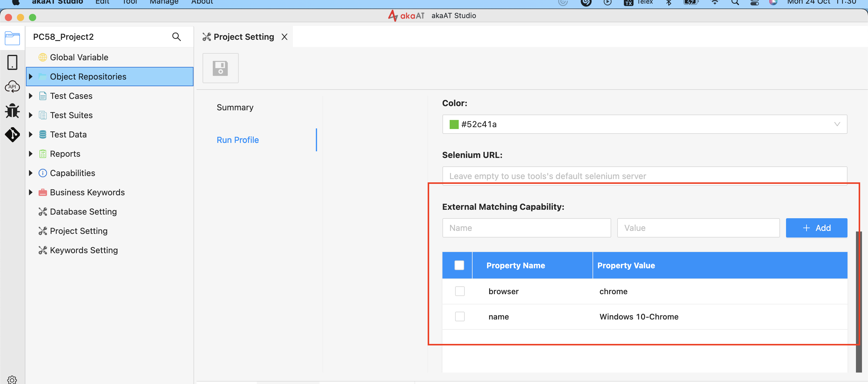Open the About menu
Screen dimensions: 868x384
coord(202,2)
